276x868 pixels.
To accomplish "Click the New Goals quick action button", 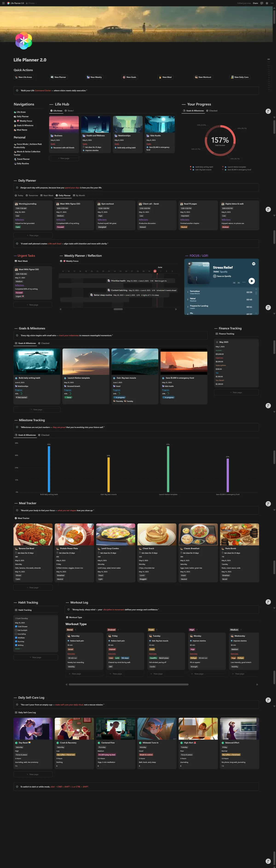I will pyautogui.click(x=129, y=77).
